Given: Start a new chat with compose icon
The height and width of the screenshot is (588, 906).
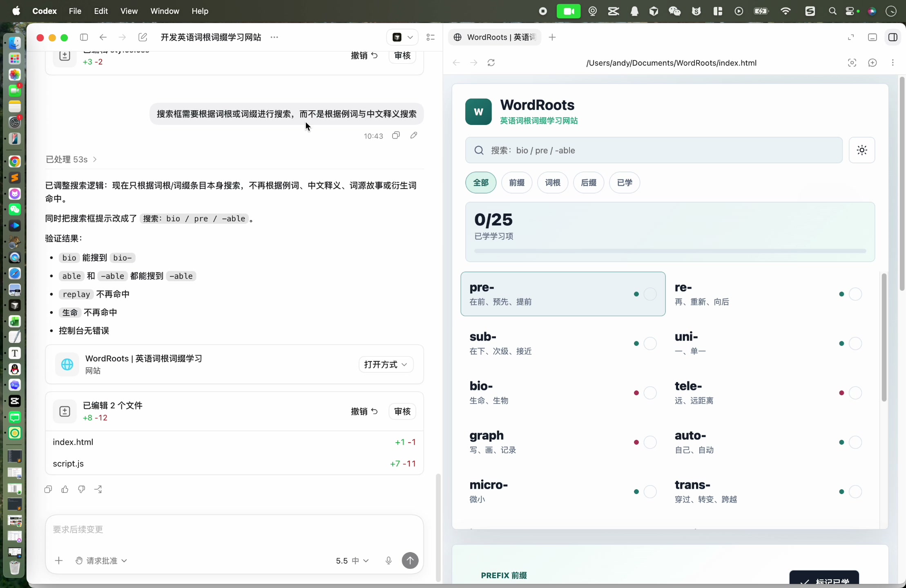Looking at the screenshot, I should (x=143, y=37).
